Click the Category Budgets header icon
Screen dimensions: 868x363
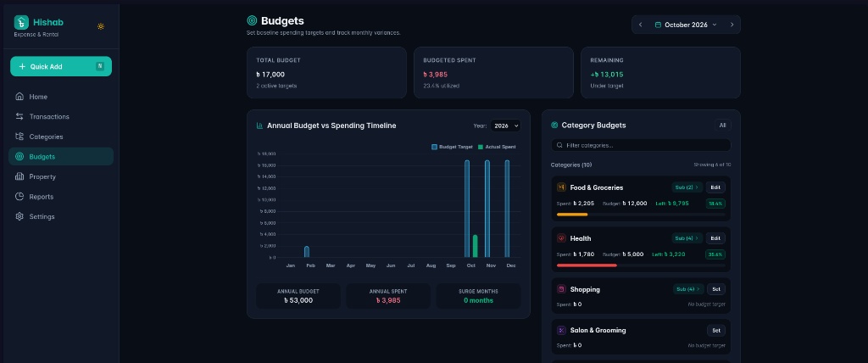click(554, 126)
